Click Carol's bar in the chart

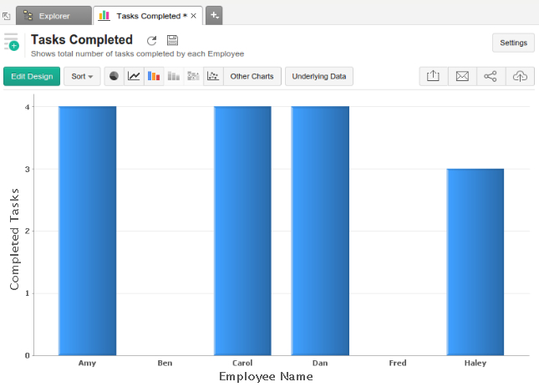pyautogui.click(x=242, y=231)
